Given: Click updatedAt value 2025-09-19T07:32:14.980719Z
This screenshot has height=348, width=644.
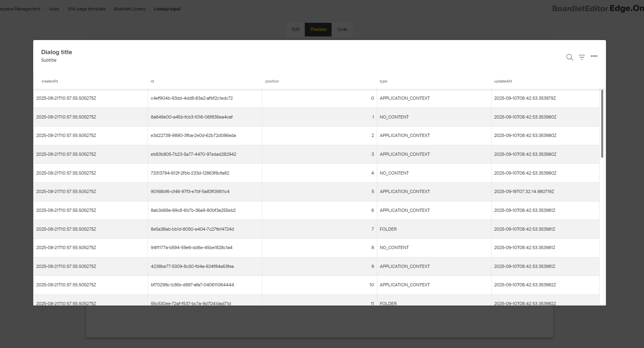Looking at the screenshot, I should point(524,191).
